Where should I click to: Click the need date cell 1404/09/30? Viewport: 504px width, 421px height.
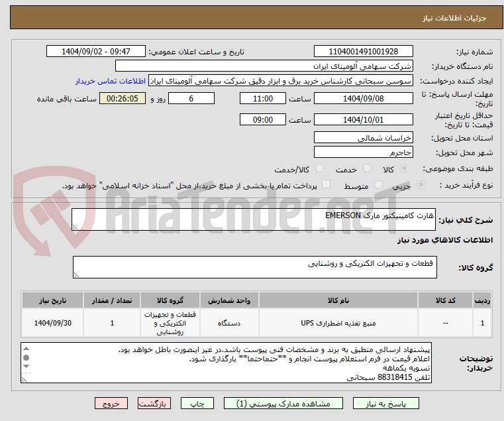pyautogui.click(x=53, y=323)
